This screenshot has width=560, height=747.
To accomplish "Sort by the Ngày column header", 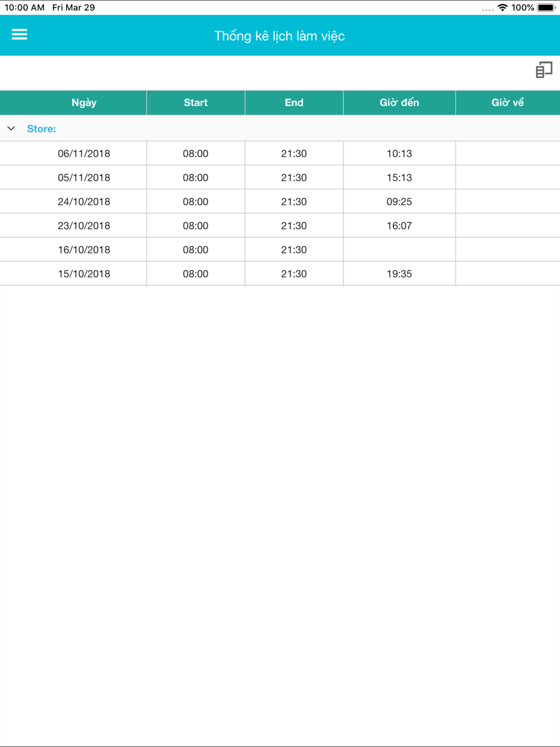I will pos(84,102).
